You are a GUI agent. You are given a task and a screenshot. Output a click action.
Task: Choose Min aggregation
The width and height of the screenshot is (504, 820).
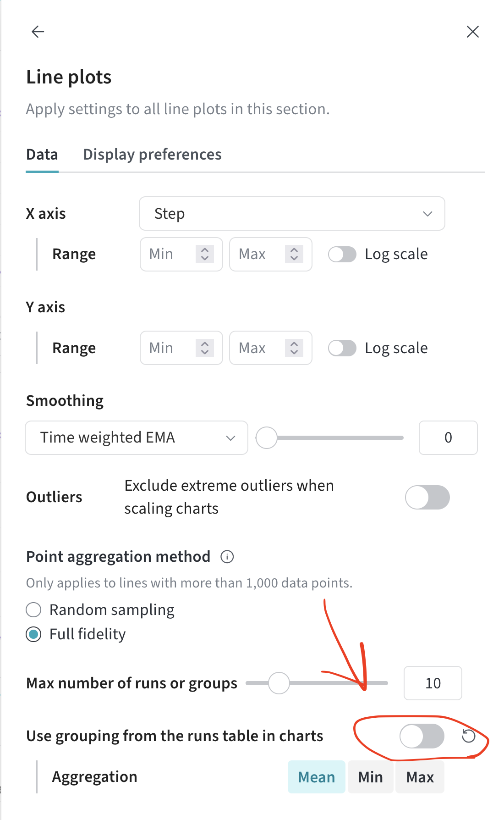point(370,777)
